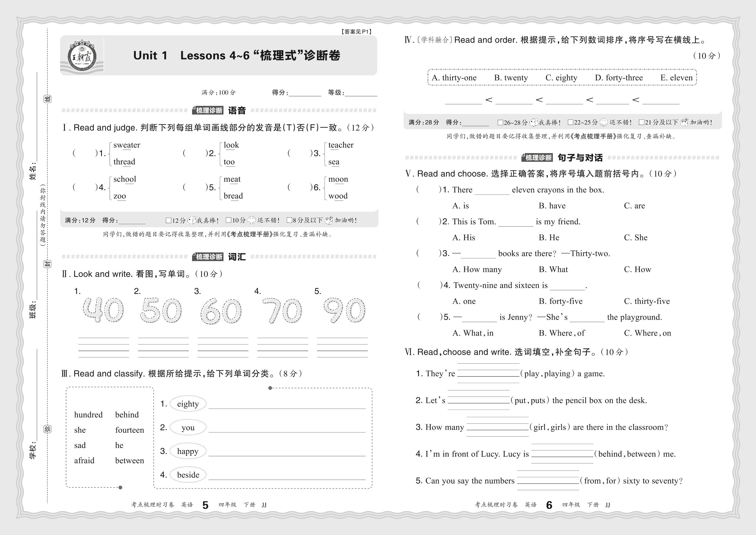Click the 梳理诊断 badge beside 词汇
The height and width of the screenshot is (535, 756).
tap(208, 257)
